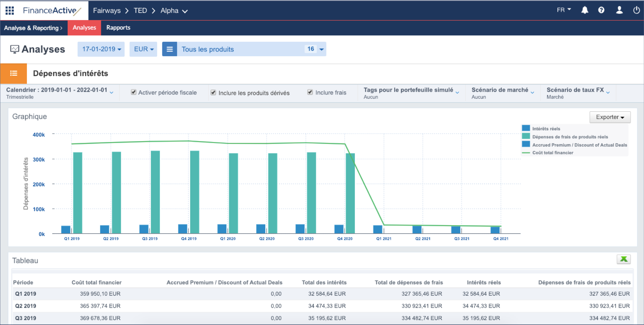Image resolution: width=644 pixels, height=325 pixels.
Task: Click the product filter list icon
Action: point(169,49)
